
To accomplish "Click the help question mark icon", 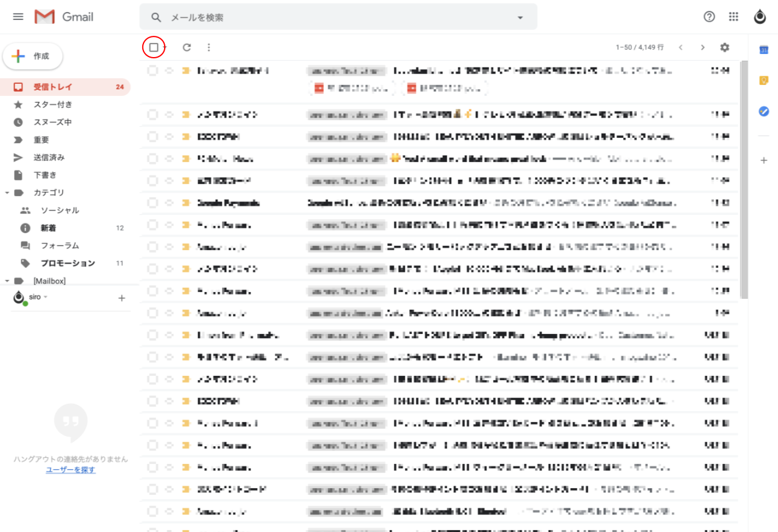I will [x=709, y=17].
